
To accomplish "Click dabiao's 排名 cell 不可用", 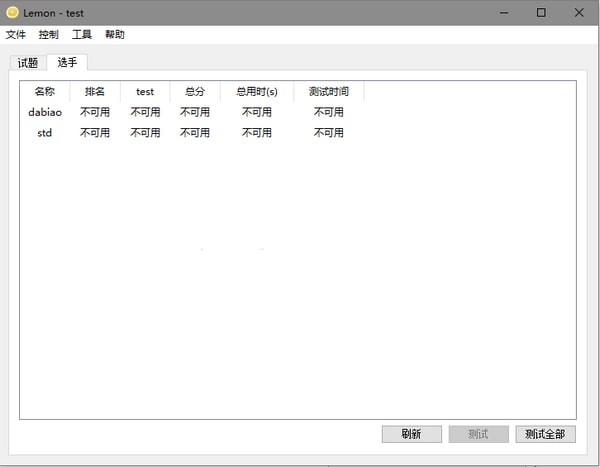I will click(x=95, y=112).
